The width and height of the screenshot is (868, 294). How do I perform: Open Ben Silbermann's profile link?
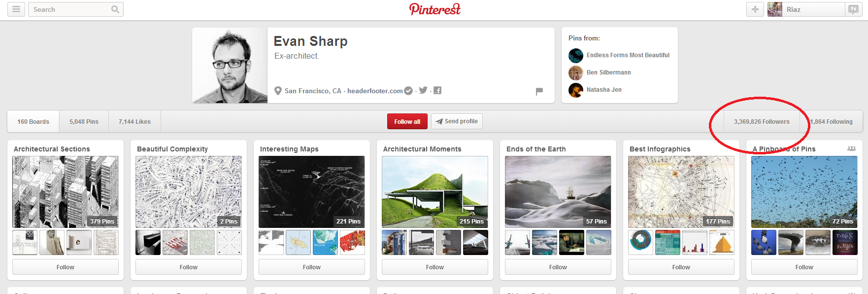click(609, 73)
